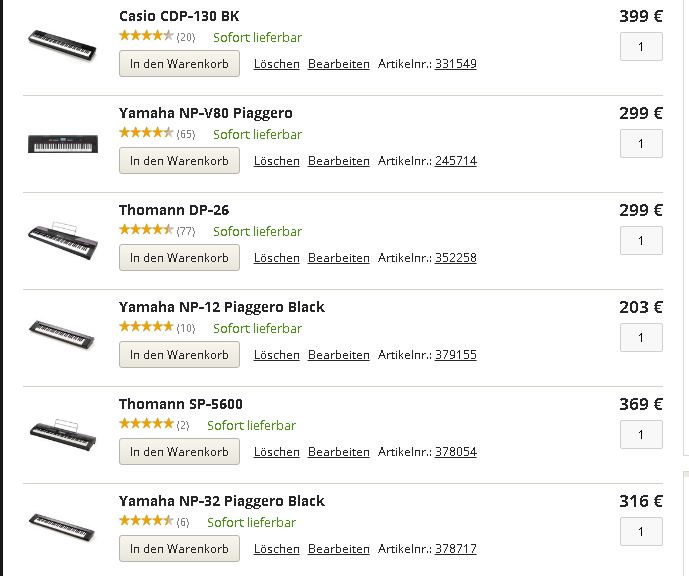The image size is (689, 576).
Task: Open the Thomann SP-5600 product image
Action: point(63,435)
